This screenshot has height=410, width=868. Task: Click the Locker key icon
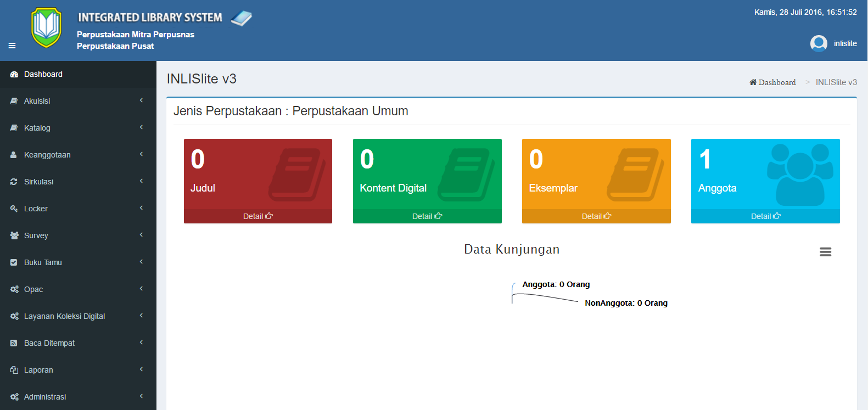(x=14, y=209)
